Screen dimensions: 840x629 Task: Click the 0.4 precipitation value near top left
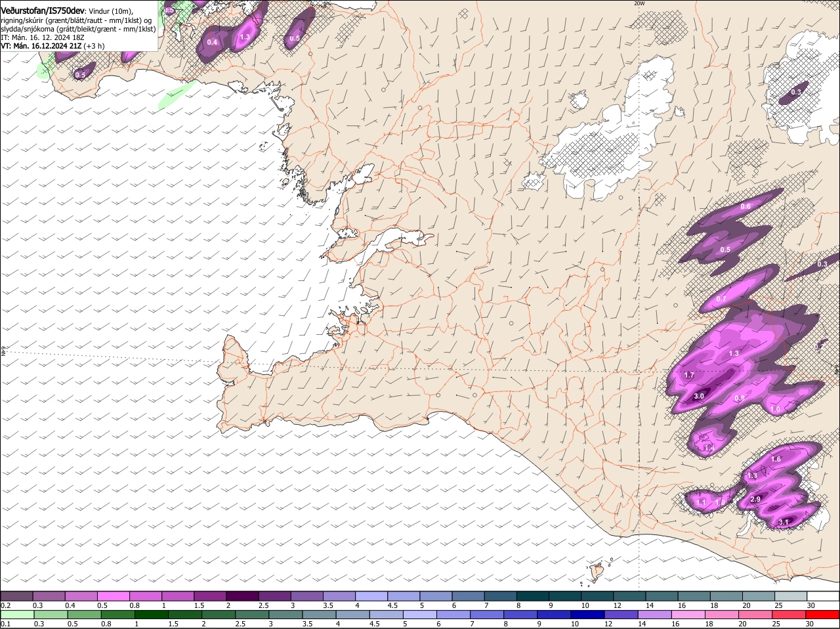coord(212,42)
